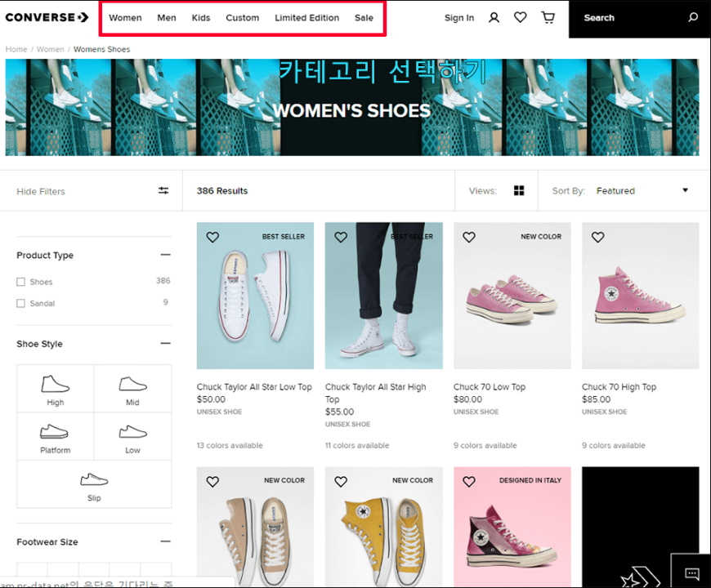Click Hide Filters
This screenshot has width=711, height=588.
(x=41, y=191)
